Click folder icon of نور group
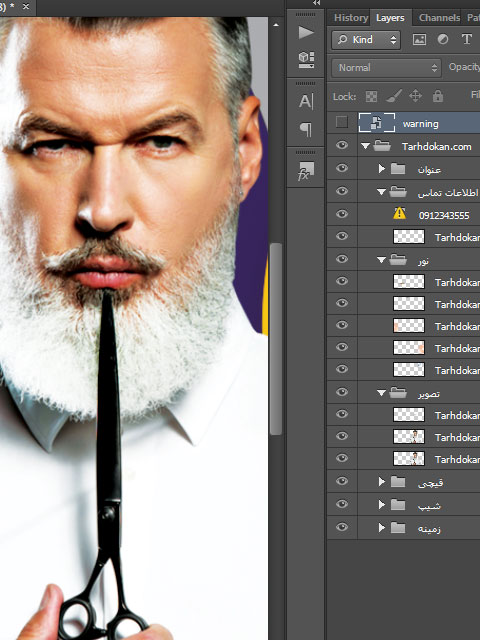480x640 pixels. pos(398,259)
